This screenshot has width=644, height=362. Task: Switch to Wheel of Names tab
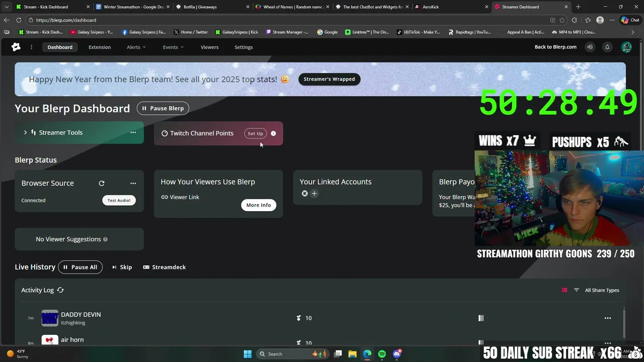tap(291, 7)
